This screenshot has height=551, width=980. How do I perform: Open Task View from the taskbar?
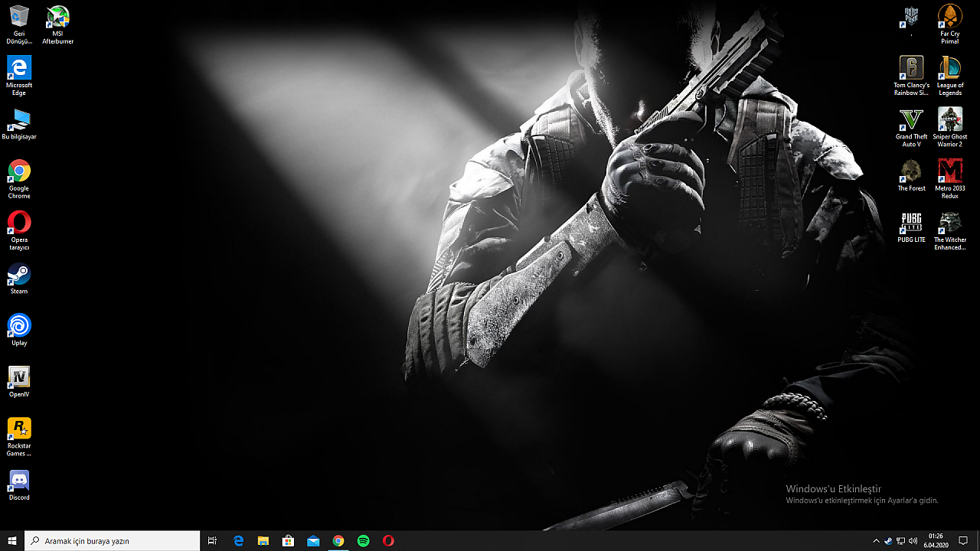[213, 540]
